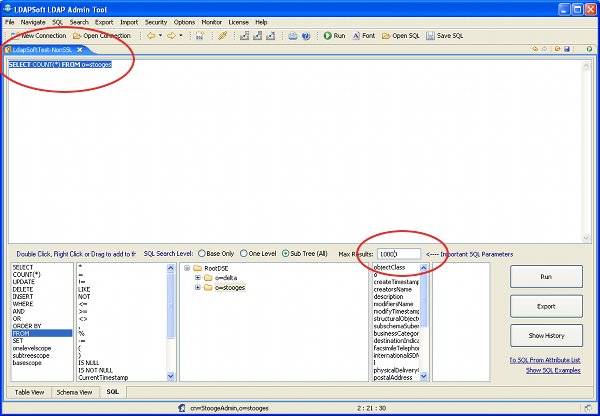This screenshot has width=600, height=416.
Task: Click the Show History button
Action: tap(547, 335)
